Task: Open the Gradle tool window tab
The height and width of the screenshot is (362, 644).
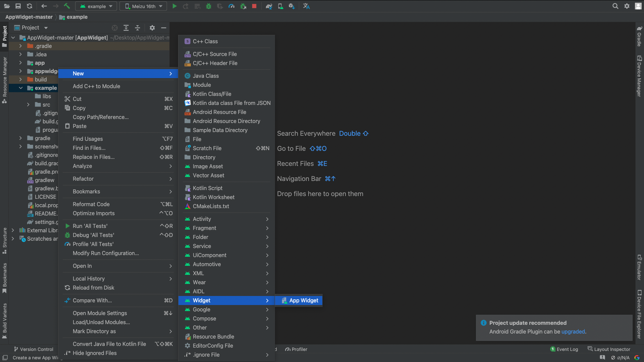Action: [639, 36]
